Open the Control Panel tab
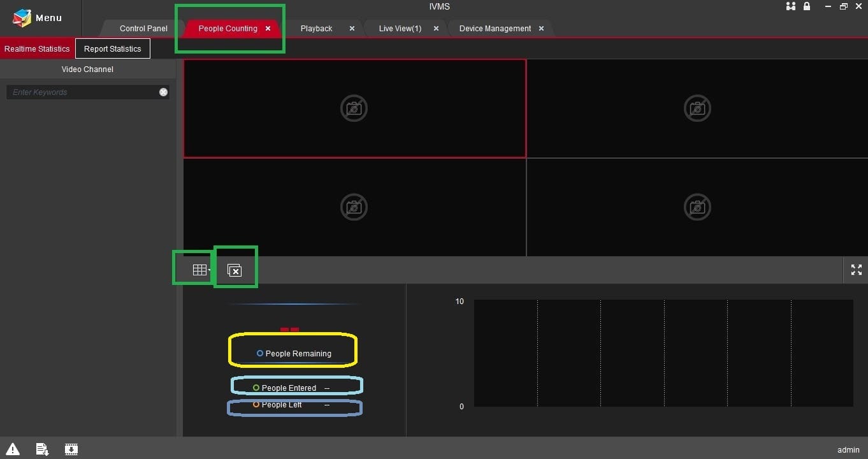The image size is (868, 459). (x=143, y=28)
